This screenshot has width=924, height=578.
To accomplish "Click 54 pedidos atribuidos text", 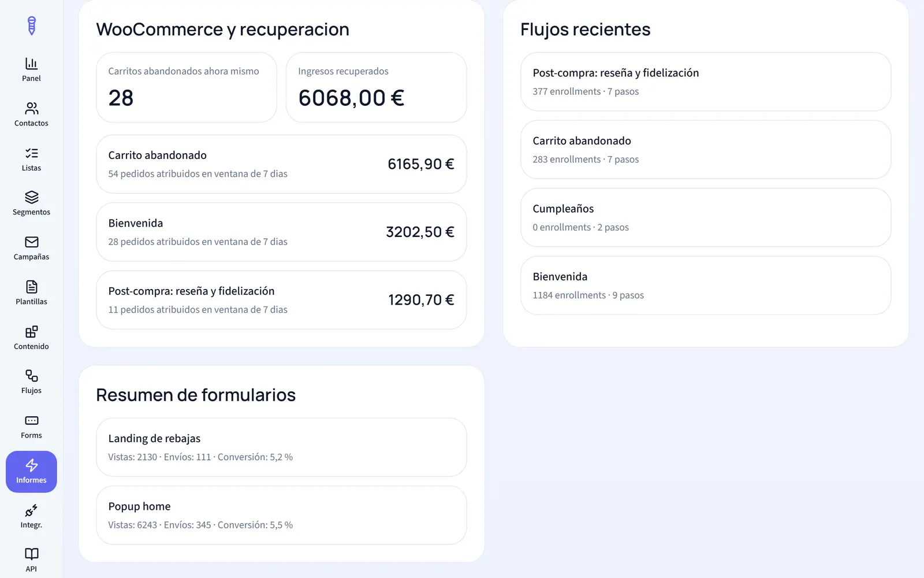I will click(x=198, y=174).
